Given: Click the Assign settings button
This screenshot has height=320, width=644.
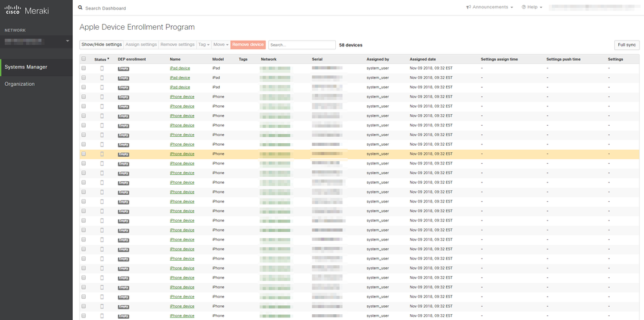Looking at the screenshot, I should pos(141,45).
